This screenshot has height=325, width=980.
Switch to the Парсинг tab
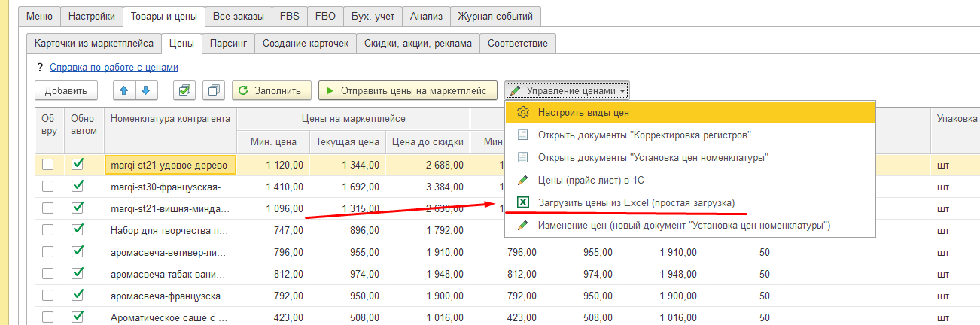228,44
